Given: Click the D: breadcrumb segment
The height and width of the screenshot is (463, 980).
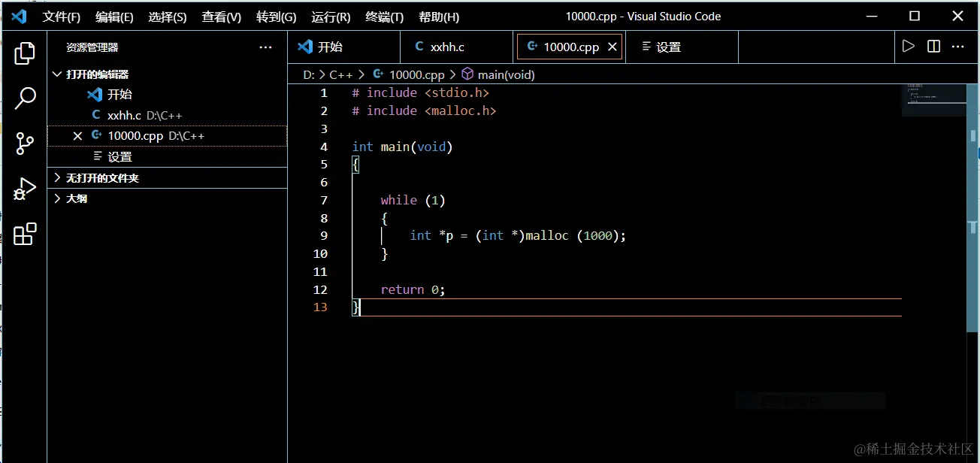Looking at the screenshot, I should [x=309, y=75].
